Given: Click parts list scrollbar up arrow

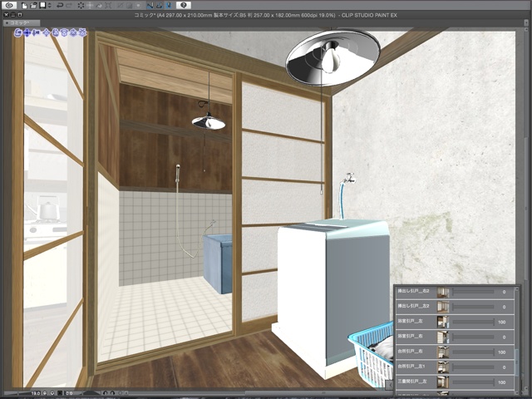Looking at the screenshot, I should click(x=517, y=288).
